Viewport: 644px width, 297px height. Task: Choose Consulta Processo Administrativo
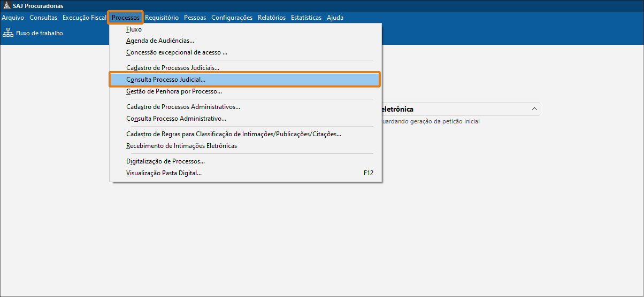[176, 119]
